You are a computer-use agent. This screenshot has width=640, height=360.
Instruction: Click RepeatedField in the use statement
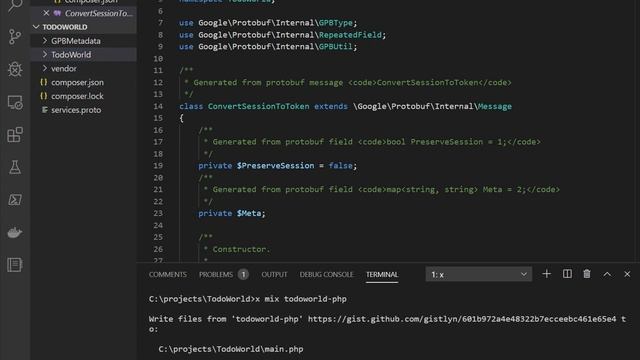[x=350, y=35]
